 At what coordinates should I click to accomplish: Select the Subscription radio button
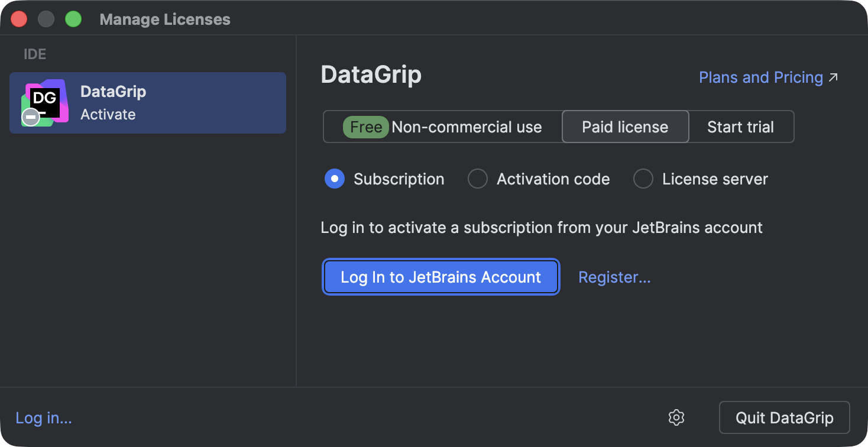click(x=335, y=179)
